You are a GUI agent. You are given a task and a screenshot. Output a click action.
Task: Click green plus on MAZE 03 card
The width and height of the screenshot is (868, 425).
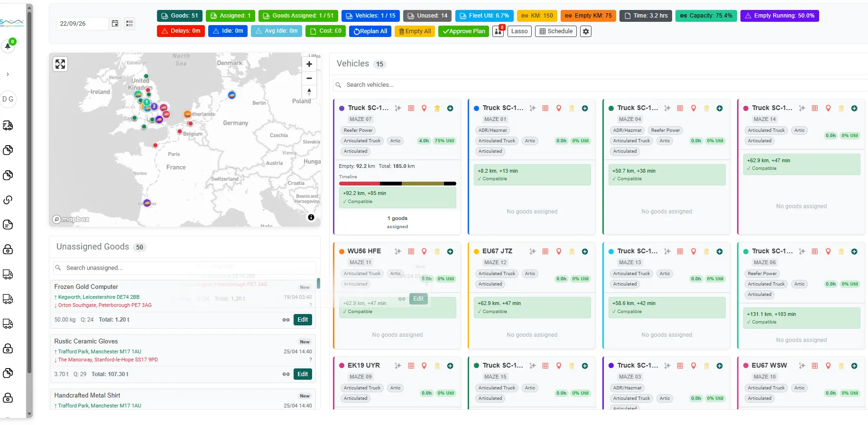(720, 366)
